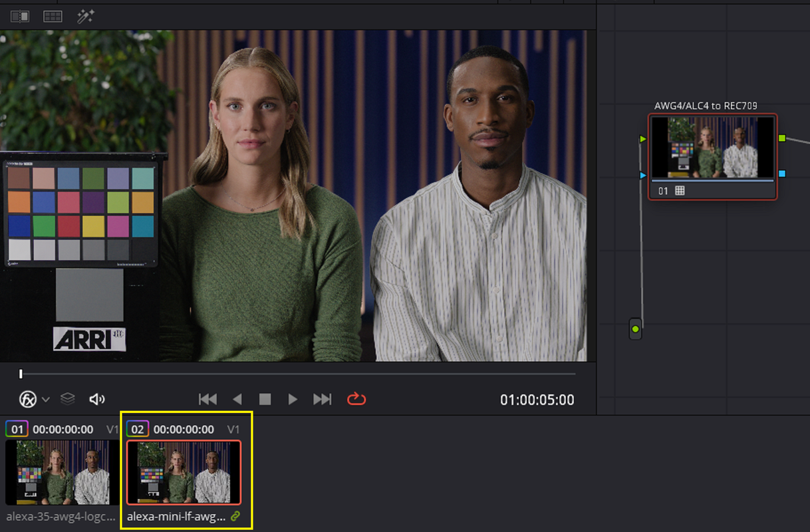810x532 pixels.
Task: Click the 00:00:00:00 timecode of clip 01
Action: 63,430
